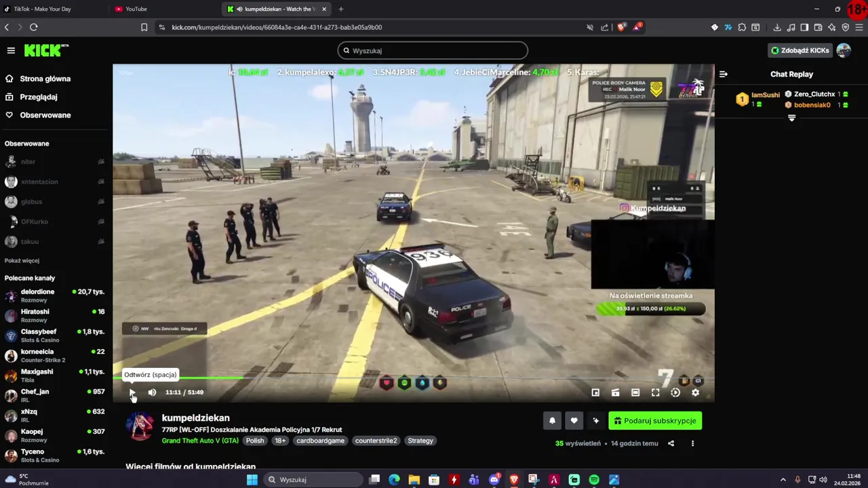This screenshot has height=488, width=868.
Task: Open Maxigashi recommended channel
Action: (x=54, y=375)
